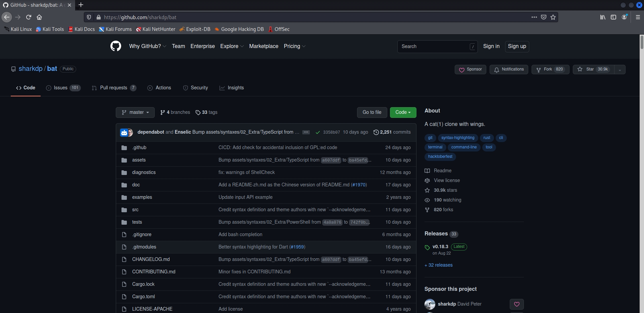Screen dimensions: 644x313
Task: Bookmark this page with the star icon
Action: (553, 17)
